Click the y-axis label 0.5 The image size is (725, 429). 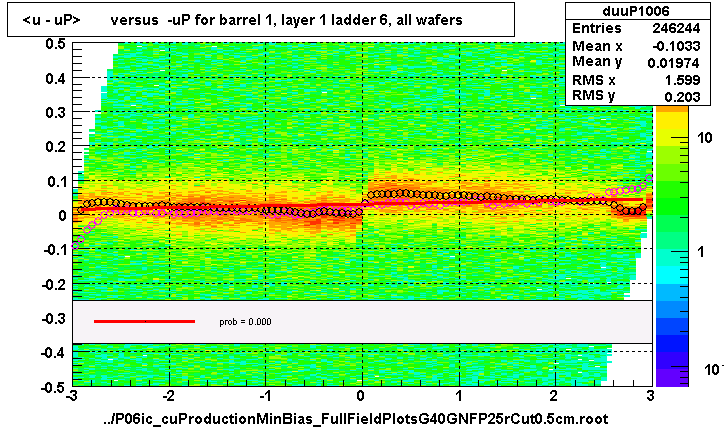pyautogui.click(x=56, y=44)
